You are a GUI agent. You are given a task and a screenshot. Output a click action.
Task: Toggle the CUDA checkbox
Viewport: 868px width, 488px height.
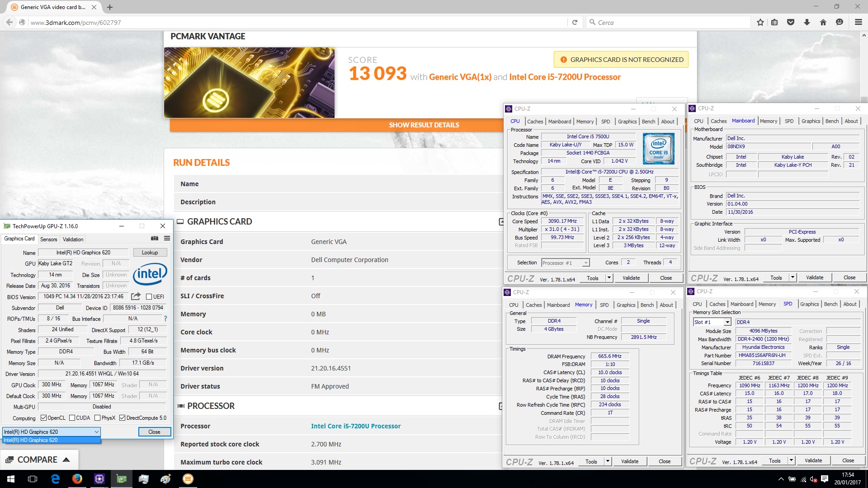72,418
